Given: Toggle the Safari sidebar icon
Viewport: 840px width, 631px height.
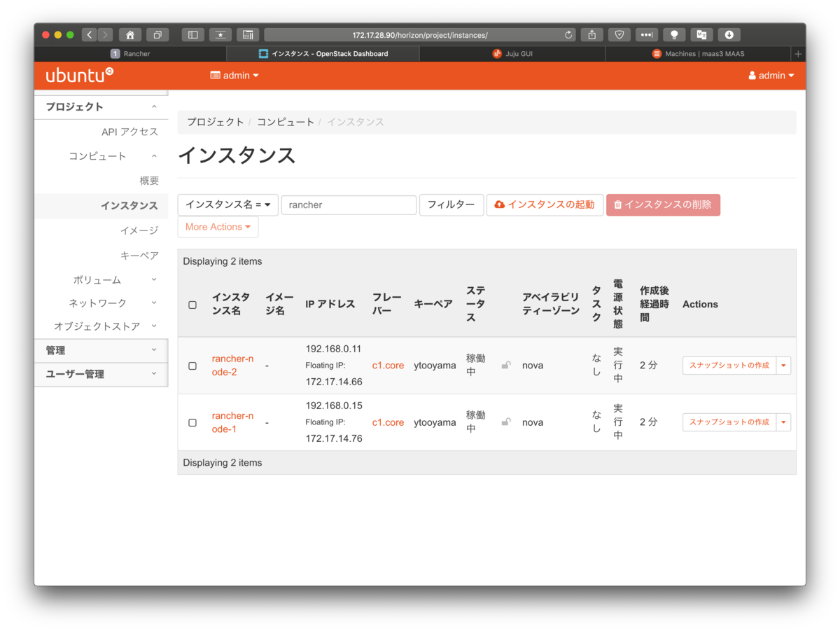Looking at the screenshot, I should coord(192,34).
